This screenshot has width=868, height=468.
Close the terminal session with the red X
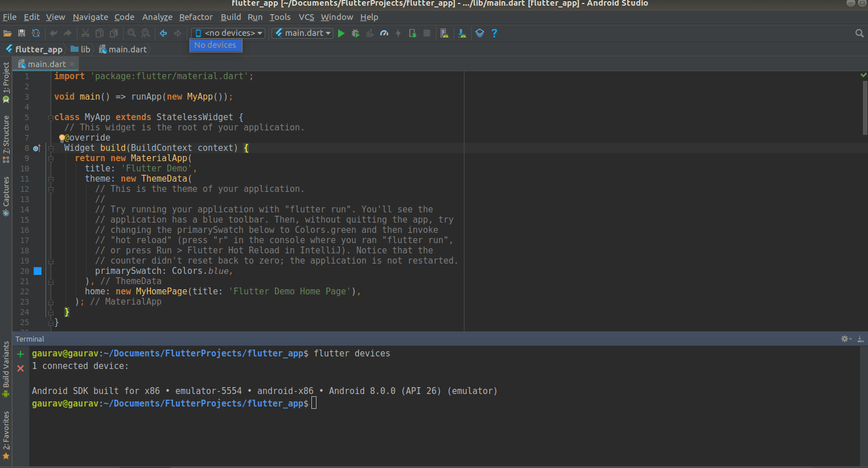click(x=20, y=368)
